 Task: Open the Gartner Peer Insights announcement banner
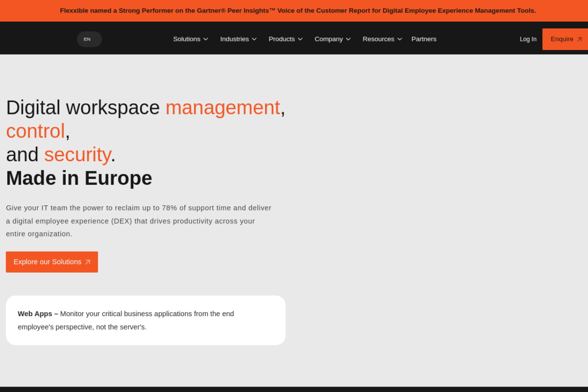point(298,11)
